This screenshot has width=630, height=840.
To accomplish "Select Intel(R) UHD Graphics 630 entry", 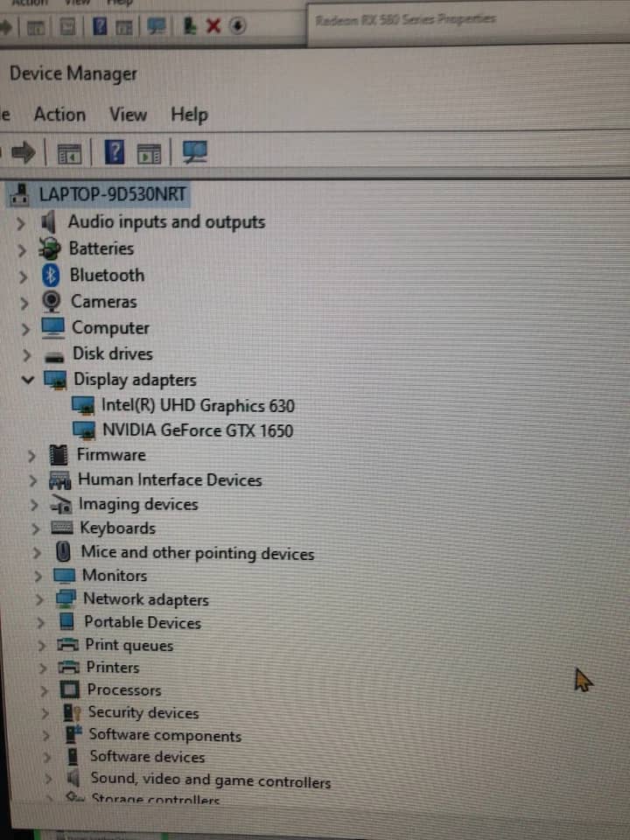I will [x=199, y=405].
